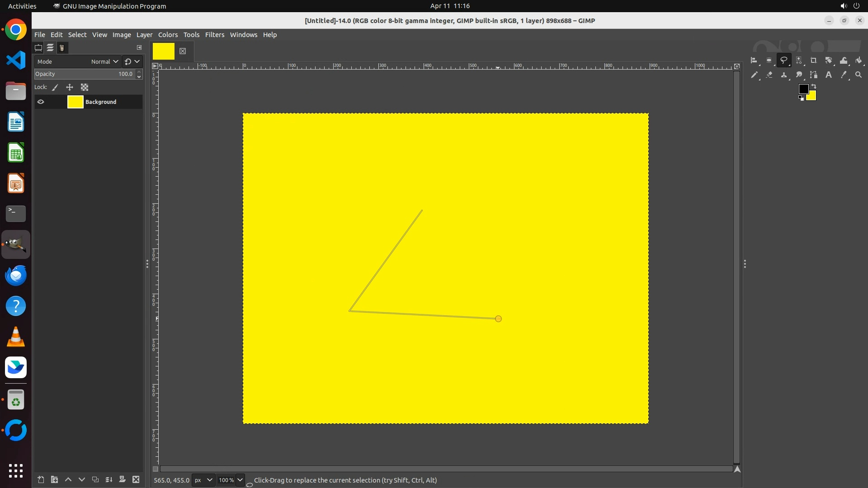Create a new layer

click(x=41, y=480)
